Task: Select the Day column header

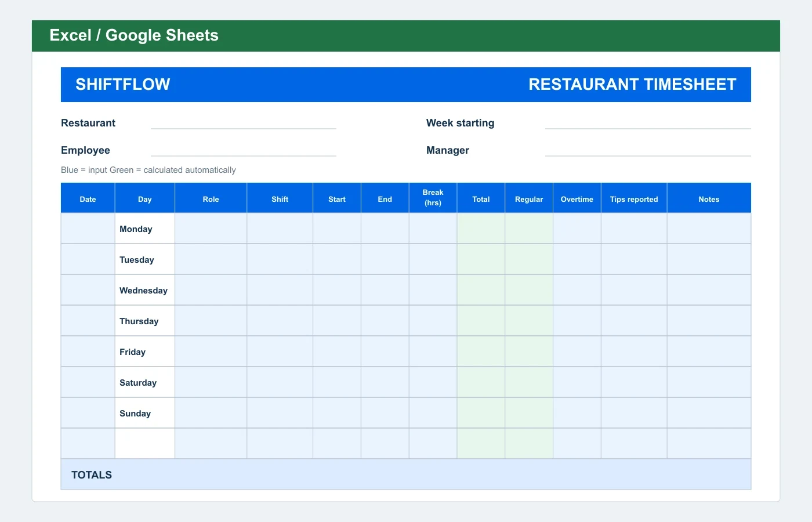Action: click(145, 198)
